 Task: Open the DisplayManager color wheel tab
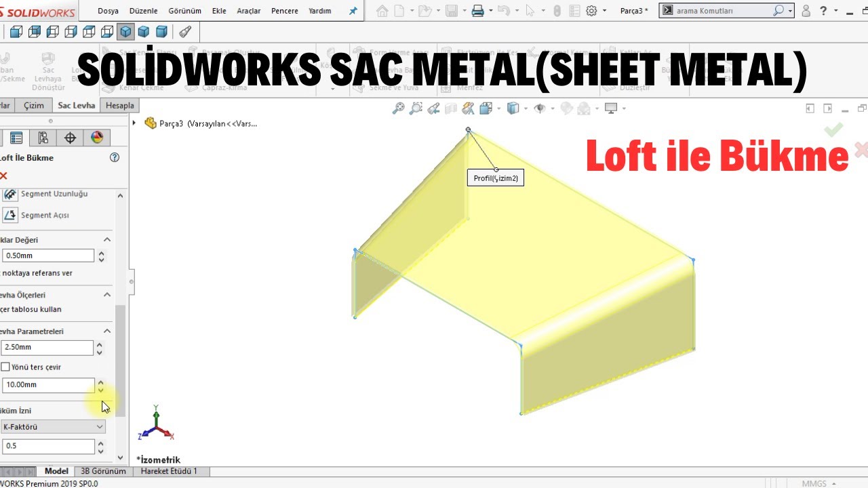[97, 138]
